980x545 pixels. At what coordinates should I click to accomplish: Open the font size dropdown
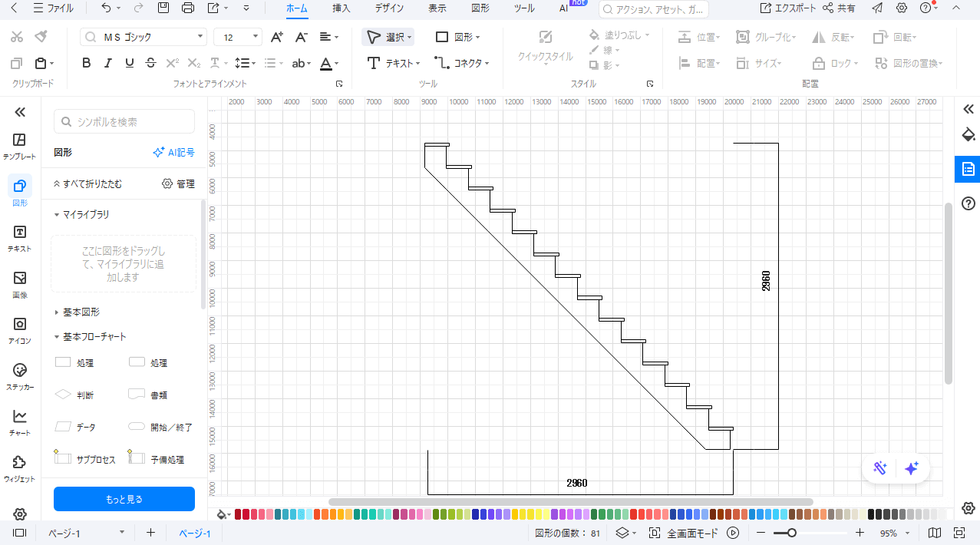[238, 37]
